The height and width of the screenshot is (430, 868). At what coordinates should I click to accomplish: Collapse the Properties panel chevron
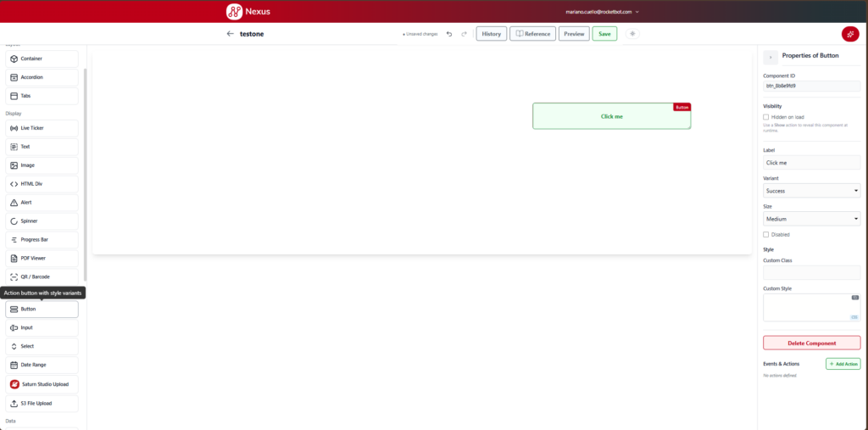771,57
